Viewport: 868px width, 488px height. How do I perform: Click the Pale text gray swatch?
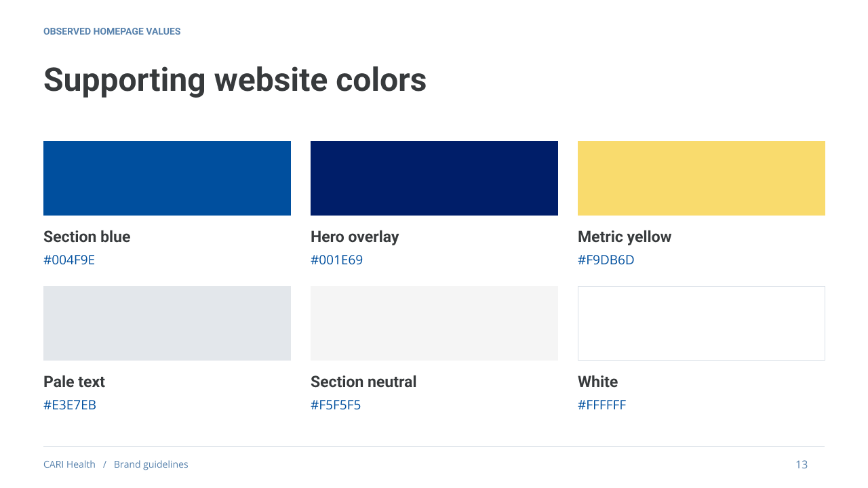point(167,323)
